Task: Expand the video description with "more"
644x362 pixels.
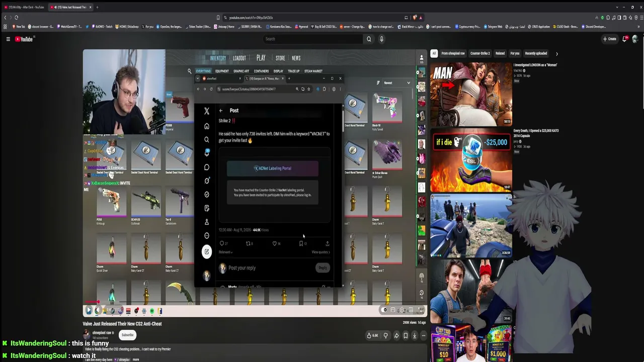Action: (x=135, y=359)
